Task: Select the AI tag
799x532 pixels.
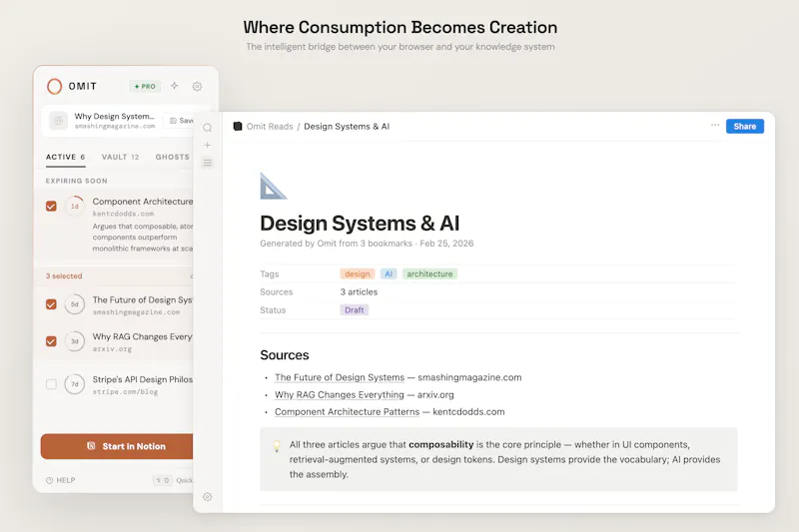Action: click(x=389, y=273)
